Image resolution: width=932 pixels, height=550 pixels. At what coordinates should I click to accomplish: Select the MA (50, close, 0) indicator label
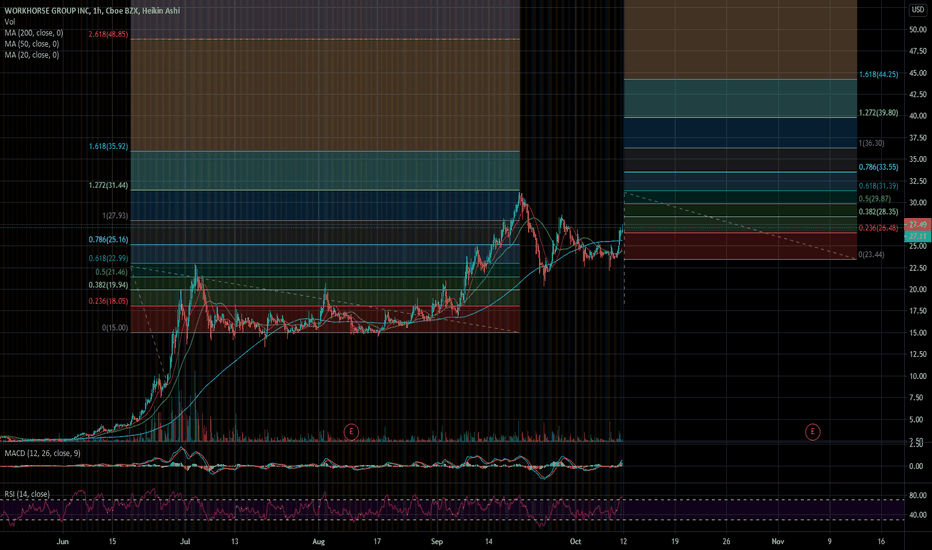(x=32, y=44)
